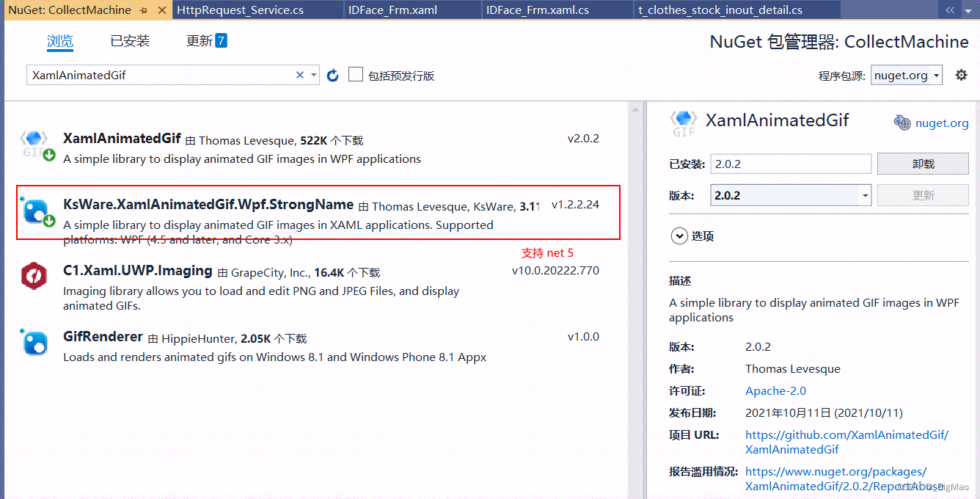Pin the NuGet: CollectMachine tab
The width and height of the screenshot is (980, 499).
[144, 10]
